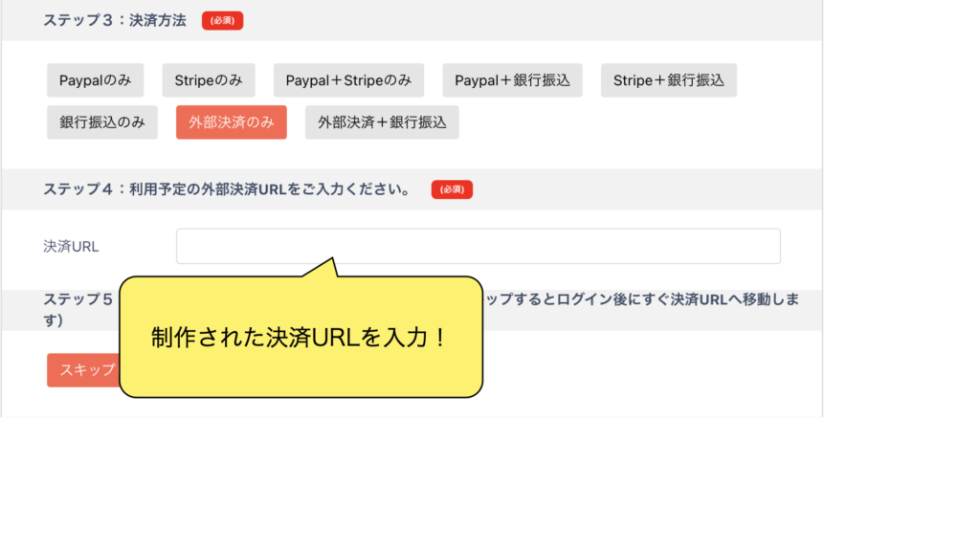Select the Paypalのみ payment option

click(95, 80)
